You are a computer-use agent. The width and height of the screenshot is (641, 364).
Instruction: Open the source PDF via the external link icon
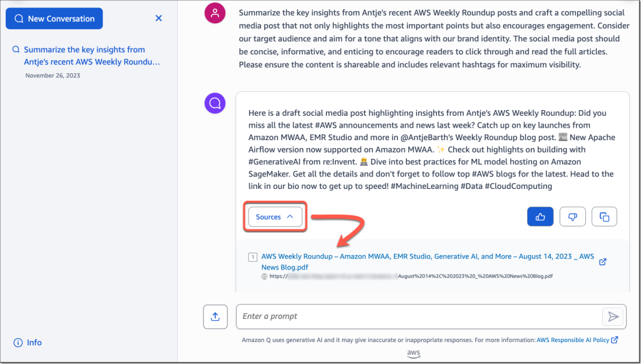click(602, 262)
